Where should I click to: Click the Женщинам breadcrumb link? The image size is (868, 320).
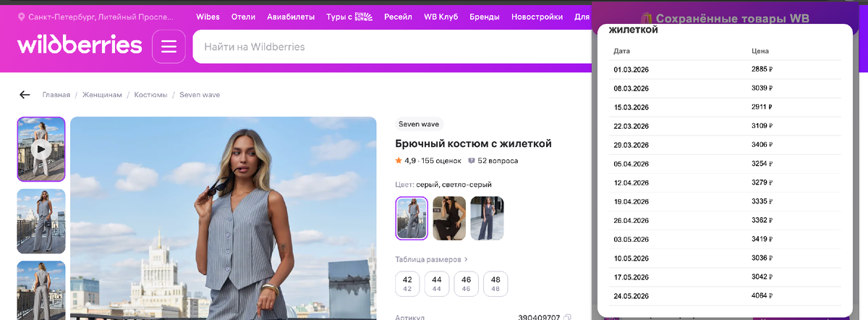102,95
